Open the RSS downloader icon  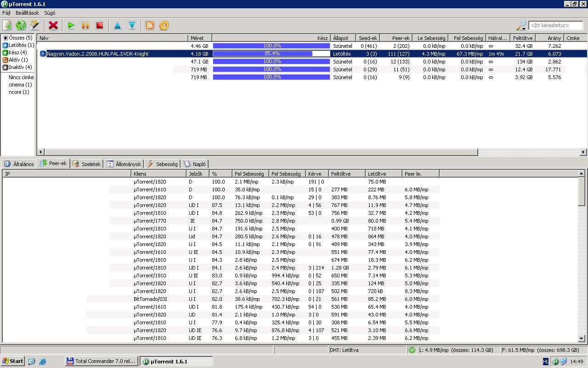[x=150, y=25]
